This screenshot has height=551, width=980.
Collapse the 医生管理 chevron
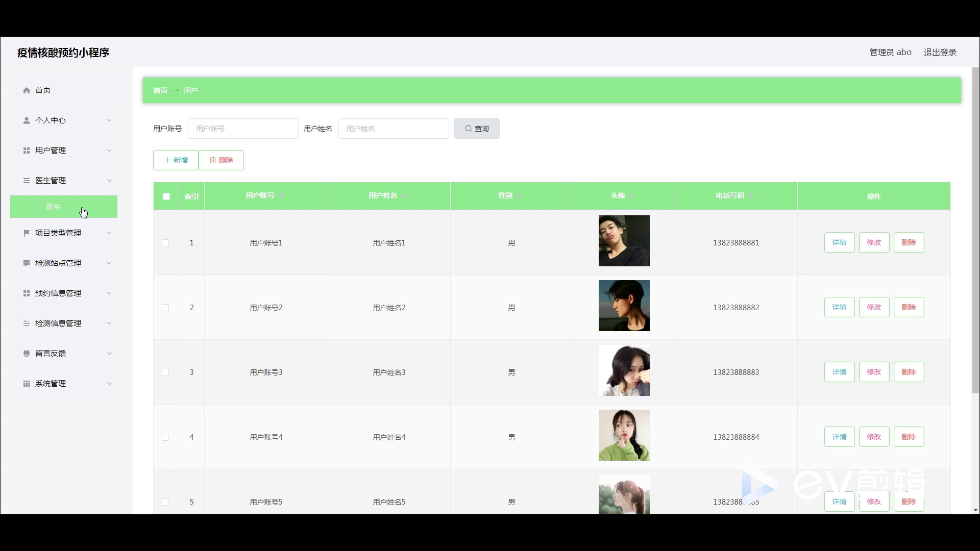tap(109, 181)
